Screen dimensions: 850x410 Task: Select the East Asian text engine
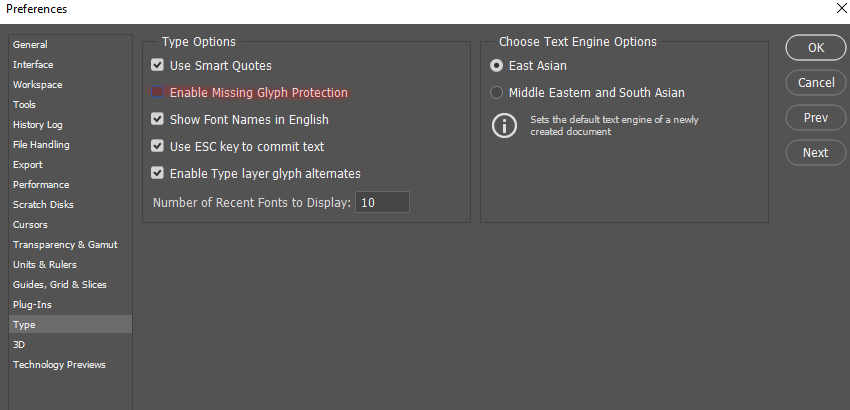coord(497,66)
